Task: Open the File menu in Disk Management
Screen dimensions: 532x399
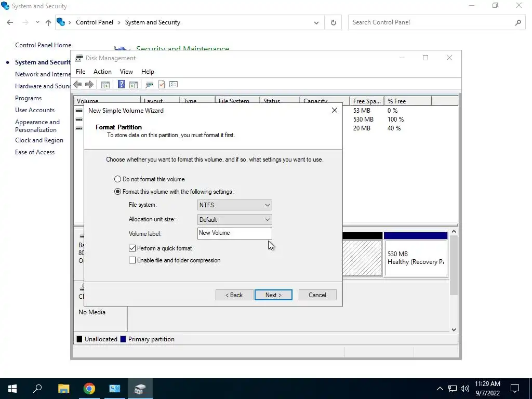Action: click(x=81, y=72)
